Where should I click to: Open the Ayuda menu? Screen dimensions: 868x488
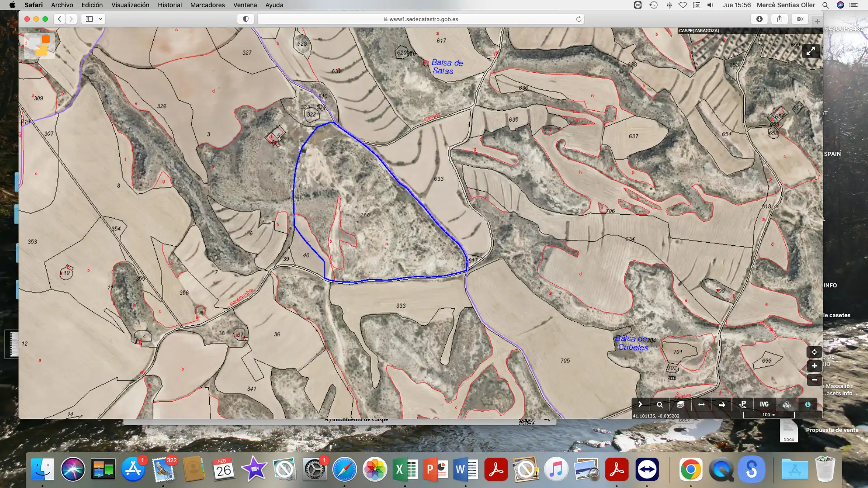(x=274, y=5)
